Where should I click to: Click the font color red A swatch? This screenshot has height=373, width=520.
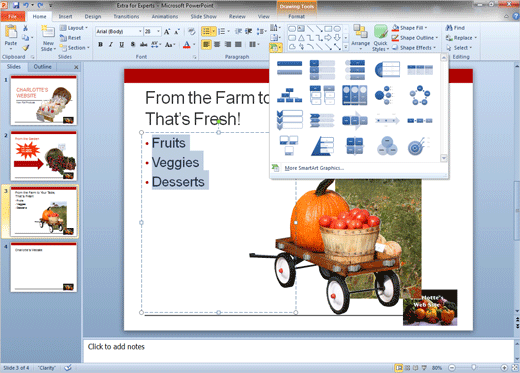[x=187, y=45]
